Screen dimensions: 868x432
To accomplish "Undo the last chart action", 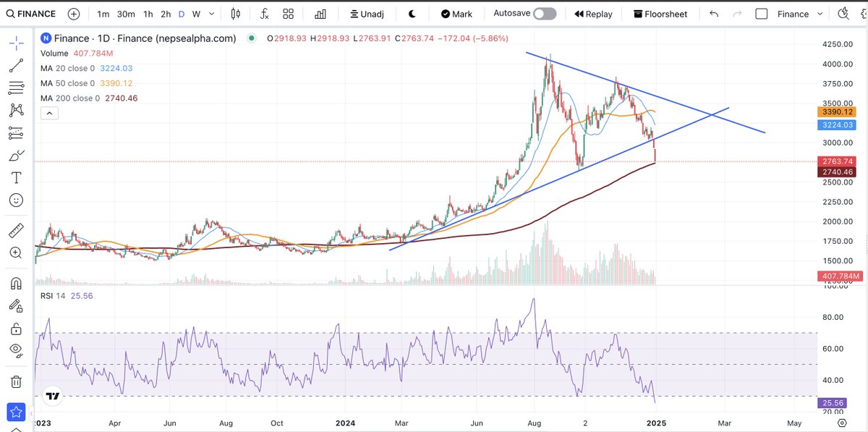I will pyautogui.click(x=714, y=14).
